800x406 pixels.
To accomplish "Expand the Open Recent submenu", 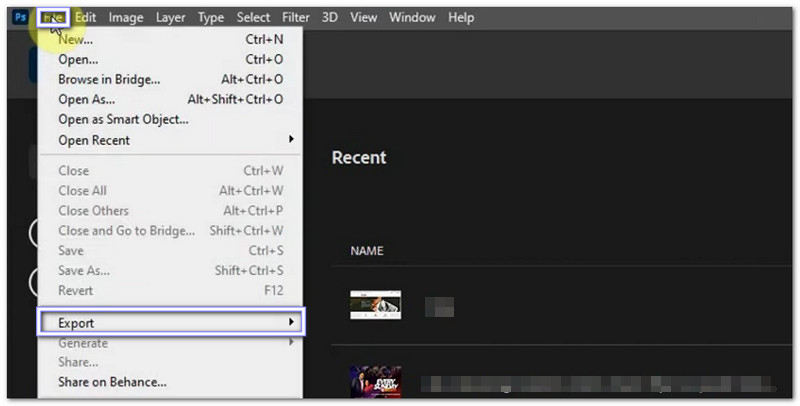I will [94, 140].
